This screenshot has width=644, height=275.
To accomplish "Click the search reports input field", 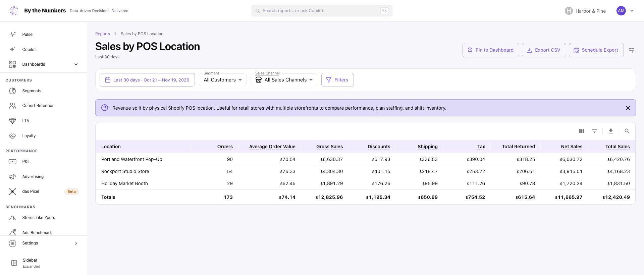I will 322,11.
